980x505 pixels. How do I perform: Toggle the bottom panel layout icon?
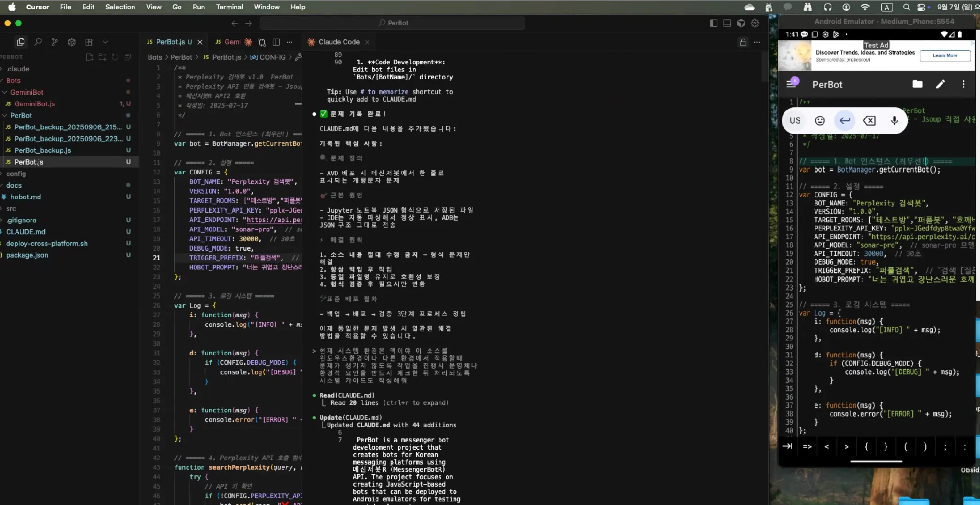click(x=727, y=23)
